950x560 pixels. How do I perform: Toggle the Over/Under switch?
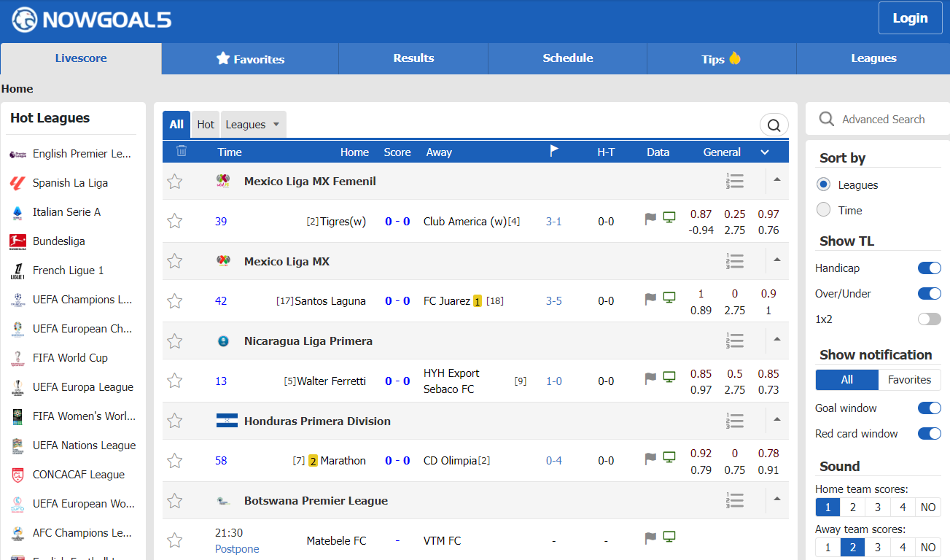929,294
